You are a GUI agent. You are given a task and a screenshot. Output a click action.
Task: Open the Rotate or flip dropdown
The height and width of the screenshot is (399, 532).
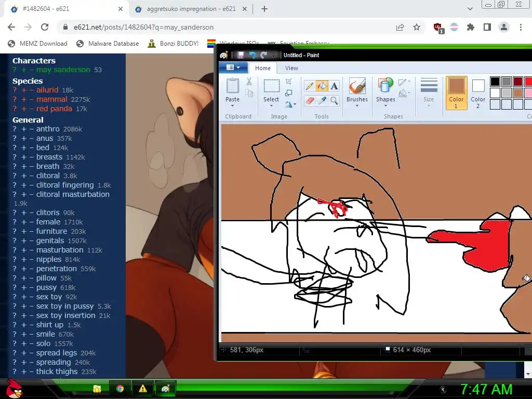pyautogui.click(x=290, y=104)
